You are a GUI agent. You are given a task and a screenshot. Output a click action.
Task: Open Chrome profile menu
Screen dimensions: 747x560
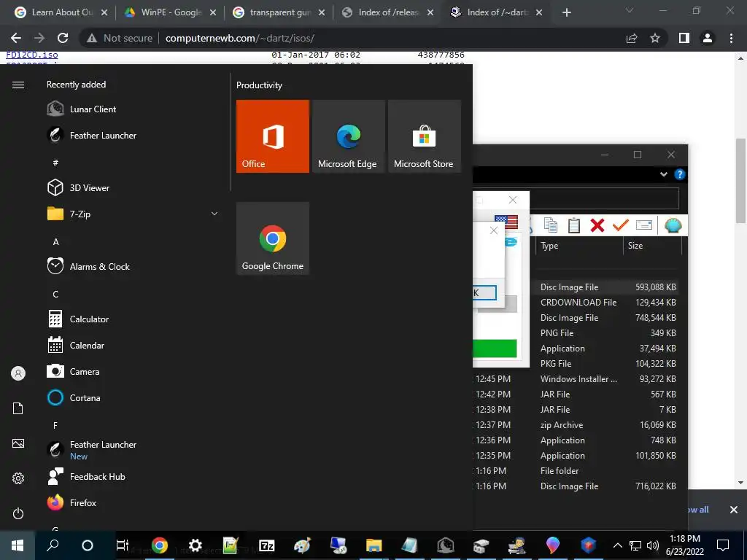tap(708, 38)
